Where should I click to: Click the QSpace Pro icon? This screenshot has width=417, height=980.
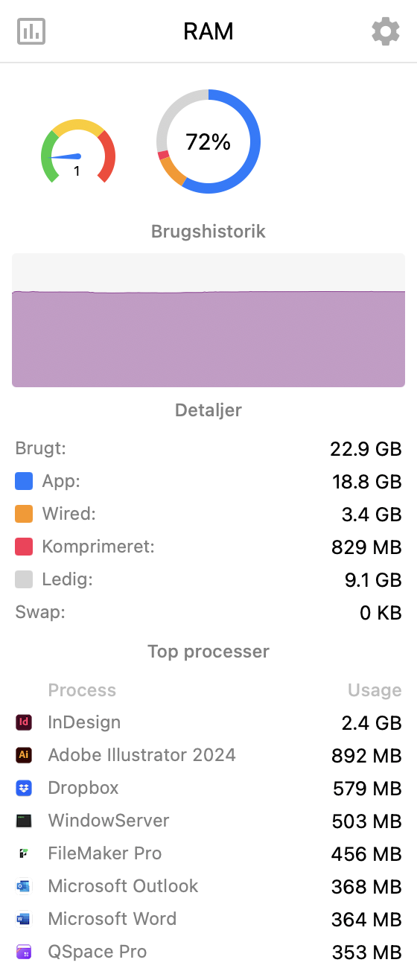(x=24, y=951)
